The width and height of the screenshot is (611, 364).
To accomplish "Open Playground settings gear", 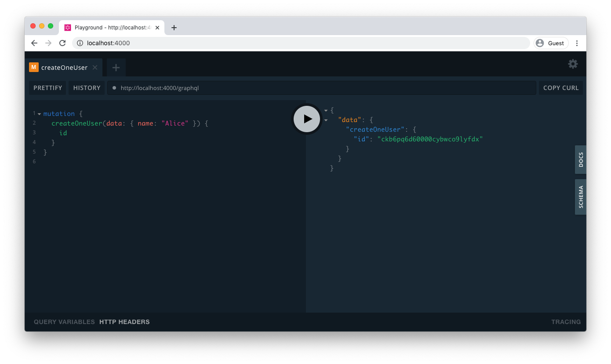I will (573, 64).
